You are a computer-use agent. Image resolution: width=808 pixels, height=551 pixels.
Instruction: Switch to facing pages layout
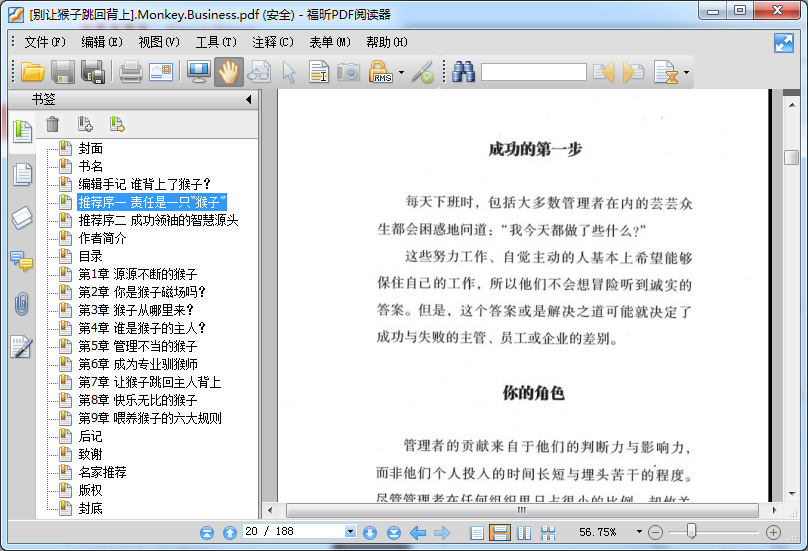pyautogui.click(x=524, y=532)
